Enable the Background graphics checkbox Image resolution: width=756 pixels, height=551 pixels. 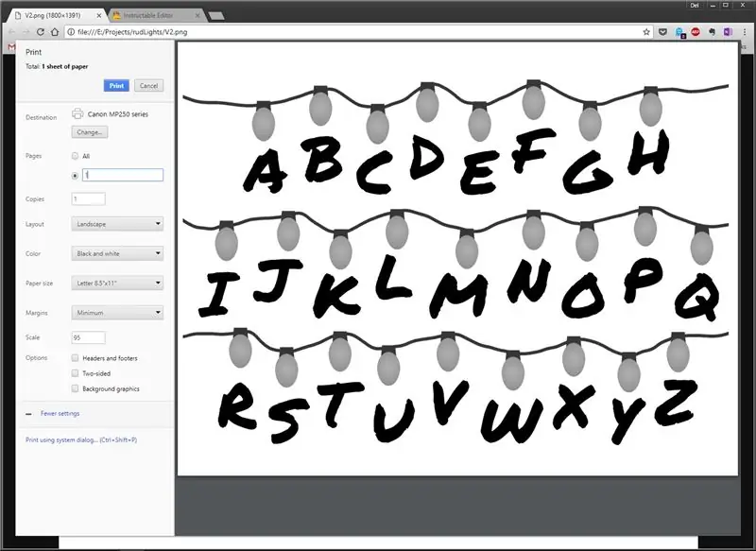pos(75,388)
